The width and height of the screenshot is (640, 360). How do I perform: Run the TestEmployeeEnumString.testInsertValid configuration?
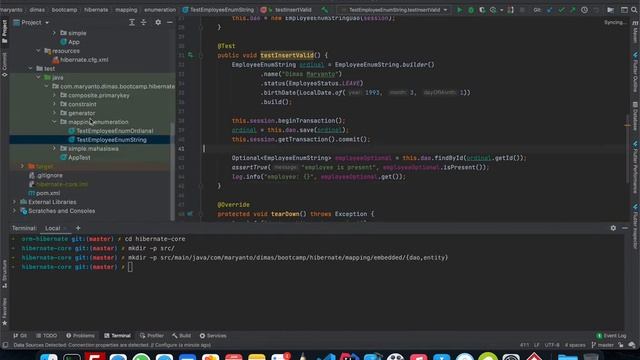click(x=459, y=10)
